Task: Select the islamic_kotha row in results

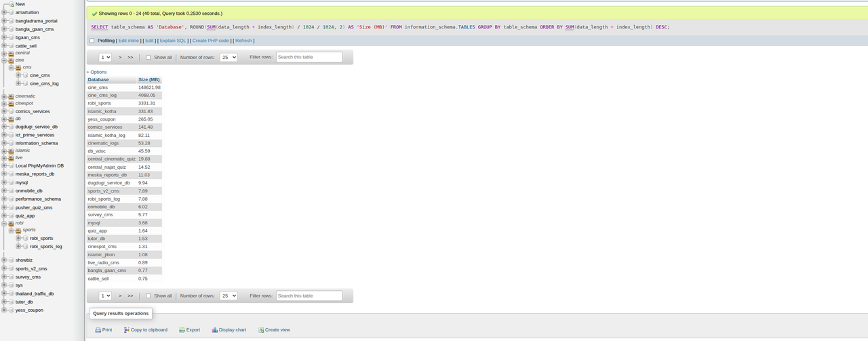Action: (124, 111)
